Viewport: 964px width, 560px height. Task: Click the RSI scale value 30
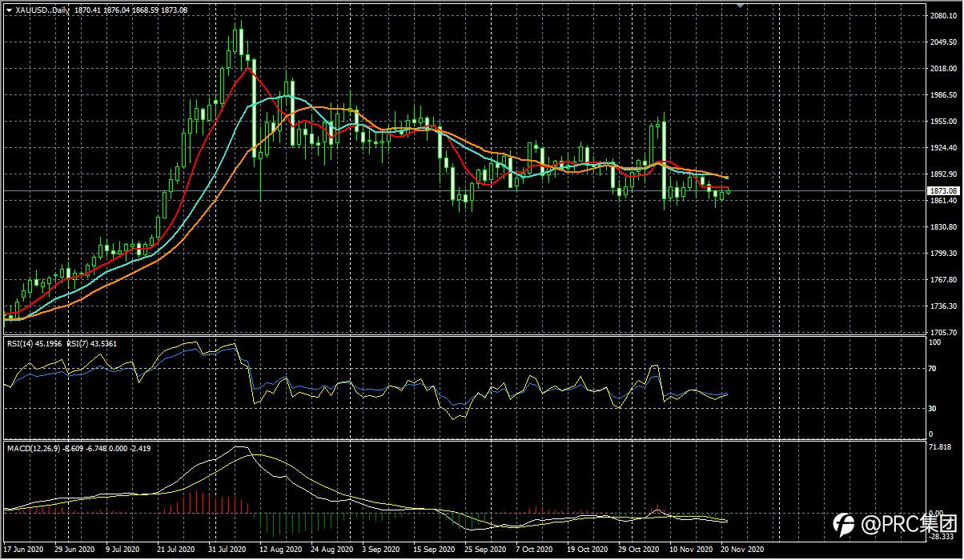pyautogui.click(x=932, y=408)
